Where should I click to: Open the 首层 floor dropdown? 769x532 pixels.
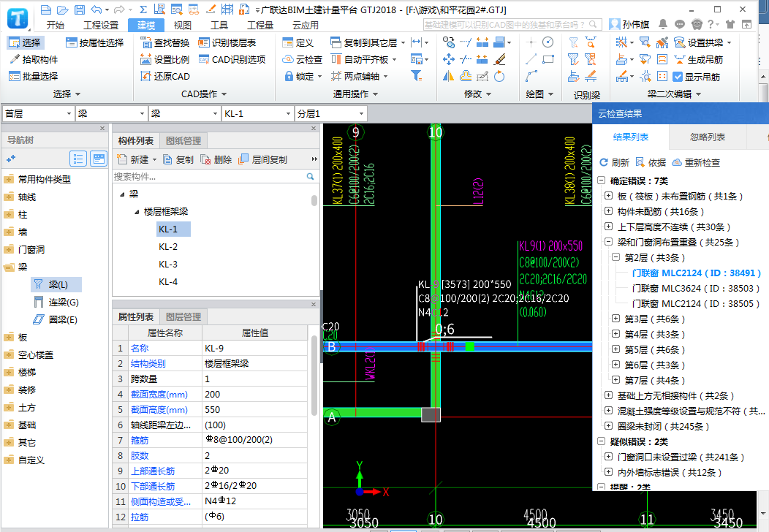[x=69, y=113]
